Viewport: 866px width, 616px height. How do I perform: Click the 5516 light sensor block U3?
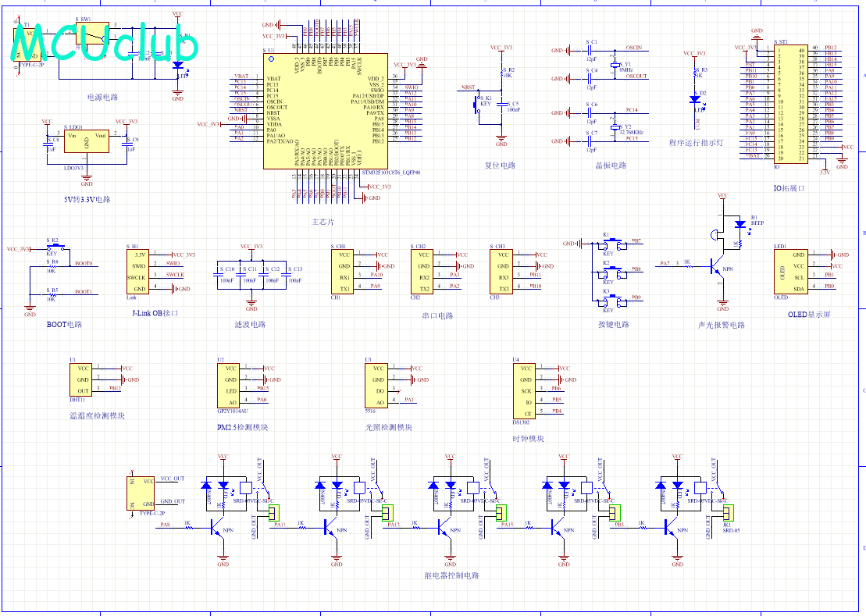(376, 385)
